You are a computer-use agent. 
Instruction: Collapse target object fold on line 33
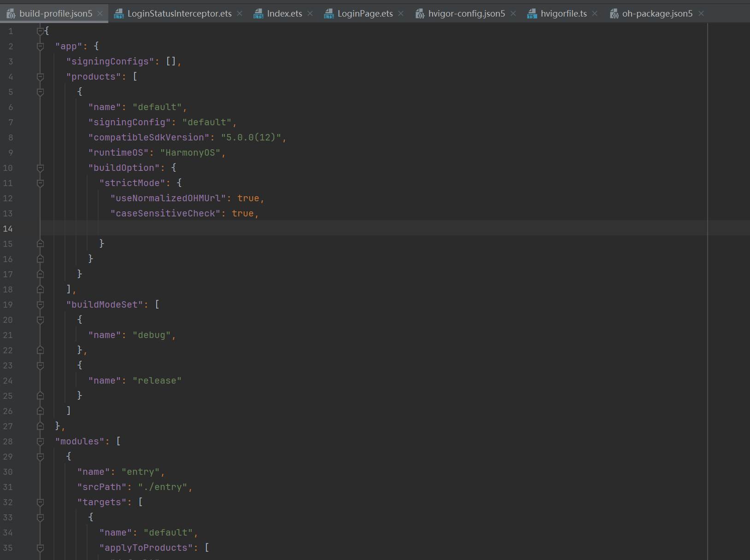[x=40, y=518]
